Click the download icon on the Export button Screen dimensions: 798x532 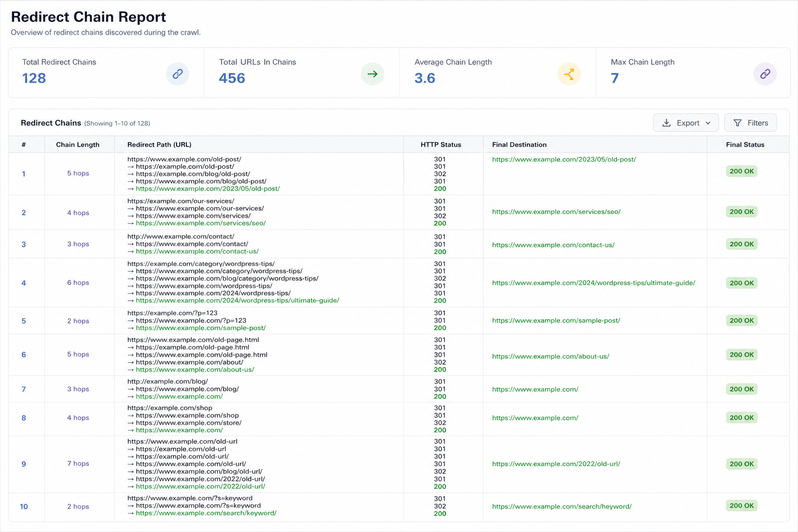667,123
